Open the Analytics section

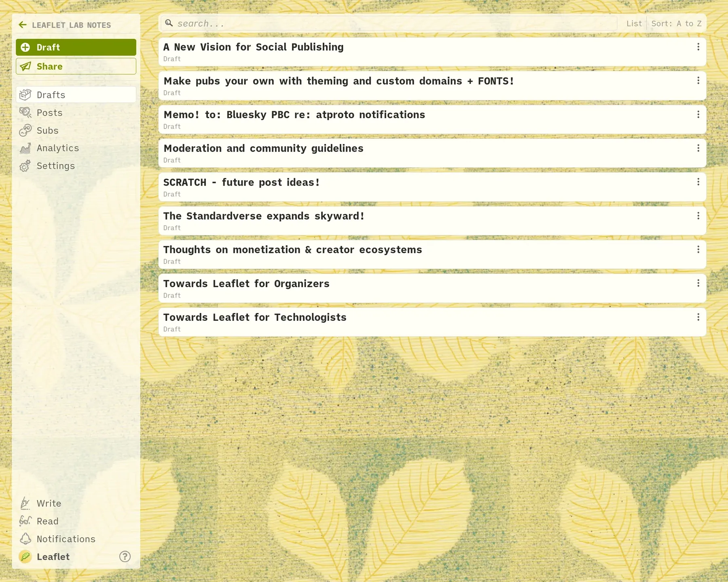click(76, 148)
